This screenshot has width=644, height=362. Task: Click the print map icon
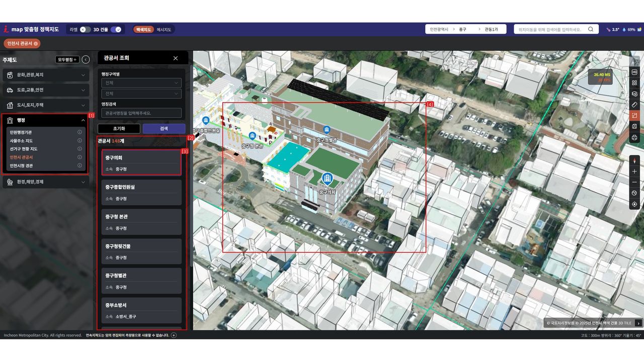point(634,137)
